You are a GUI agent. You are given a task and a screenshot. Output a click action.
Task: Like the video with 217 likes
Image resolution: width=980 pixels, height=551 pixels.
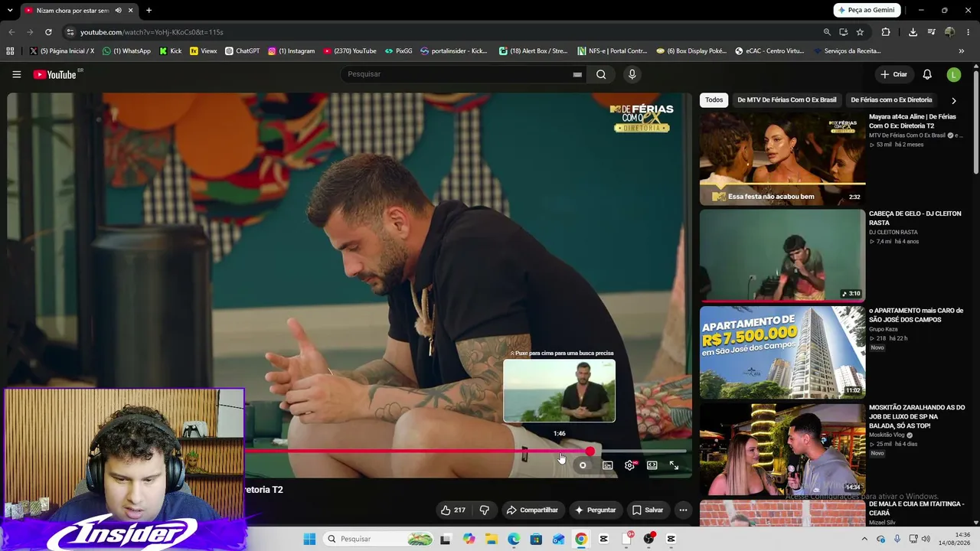click(453, 510)
